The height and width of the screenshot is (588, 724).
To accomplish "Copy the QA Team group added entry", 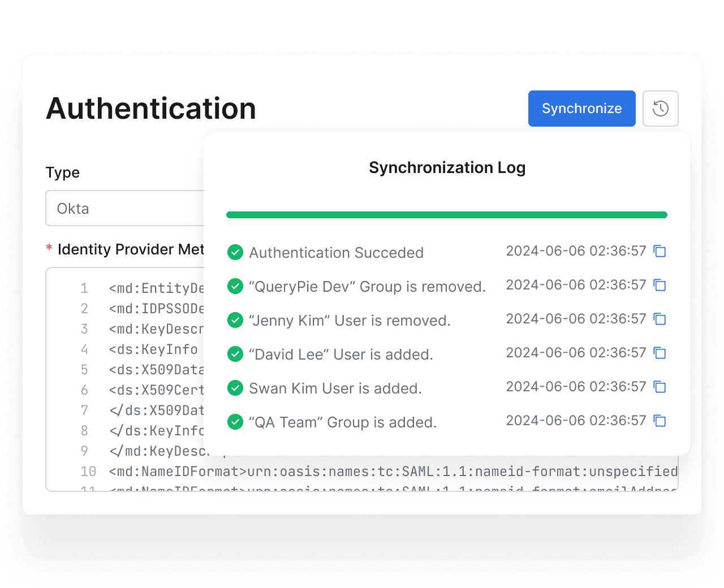I will (x=660, y=421).
